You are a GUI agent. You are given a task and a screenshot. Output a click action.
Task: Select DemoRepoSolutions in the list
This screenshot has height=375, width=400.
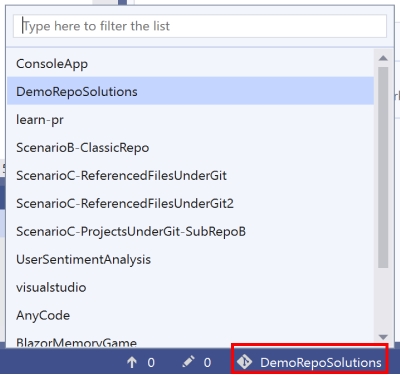[190, 91]
